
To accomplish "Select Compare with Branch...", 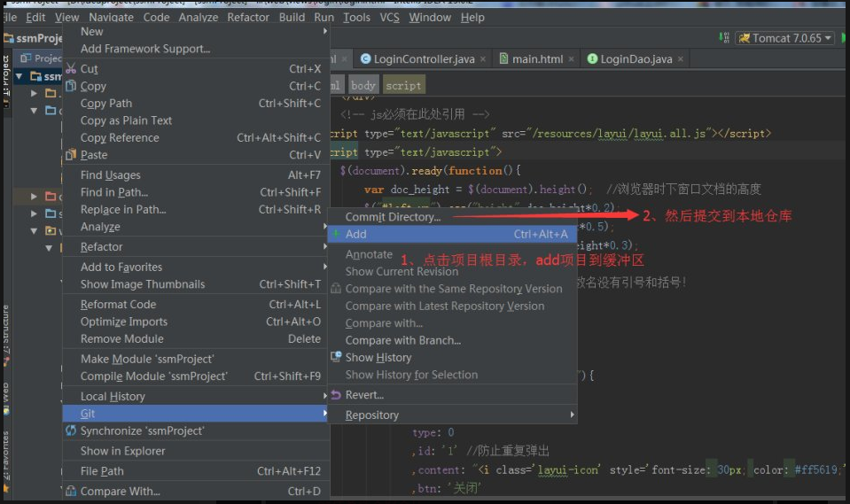I will [452, 340].
